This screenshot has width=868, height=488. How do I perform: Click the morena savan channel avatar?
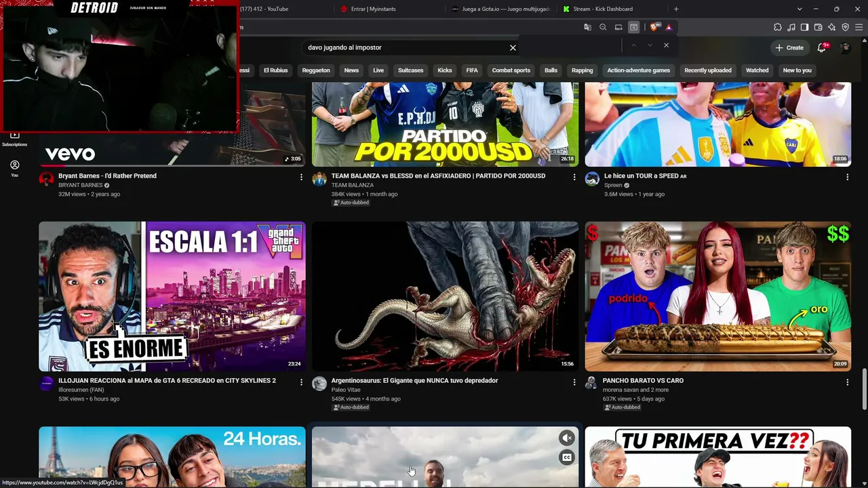(591, 384)
